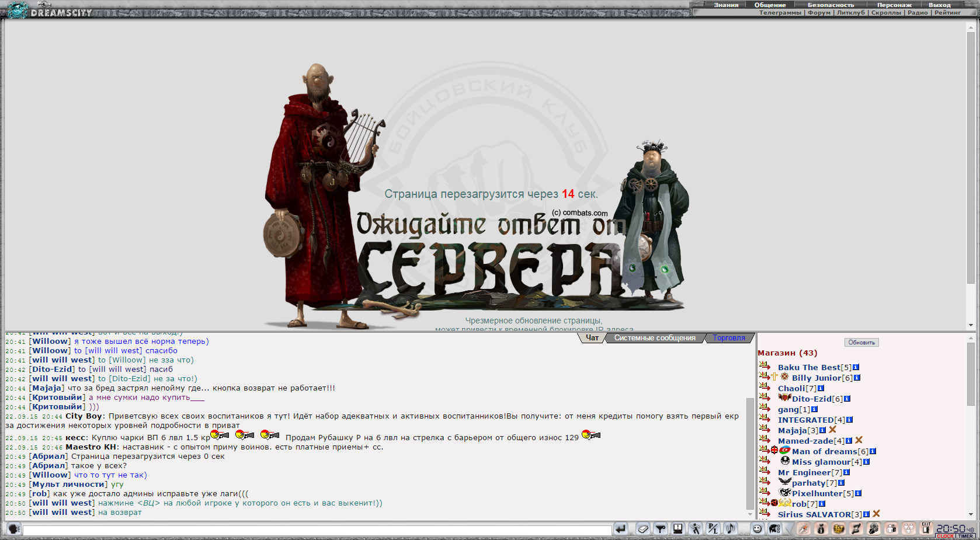Screen dimensions: 980x540
Task: Switch to Системные сообщения tab
Action: coord(655,338)
